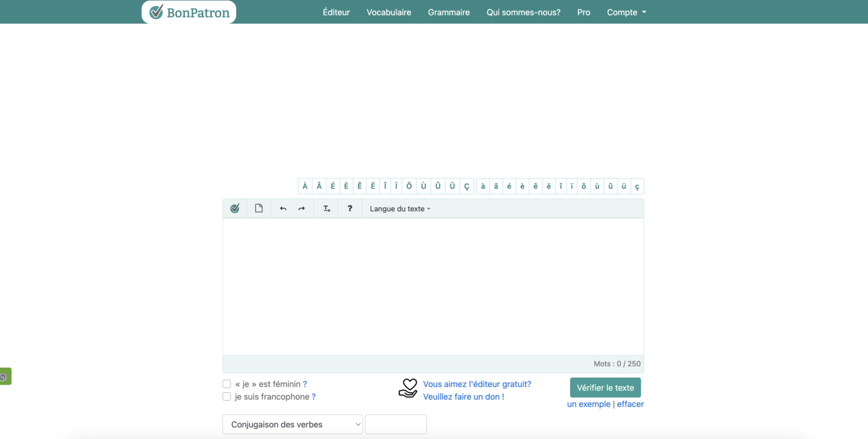Click the heart-in-hand donation icon
The height and width of the screenshot is (439, 868).
408,388
